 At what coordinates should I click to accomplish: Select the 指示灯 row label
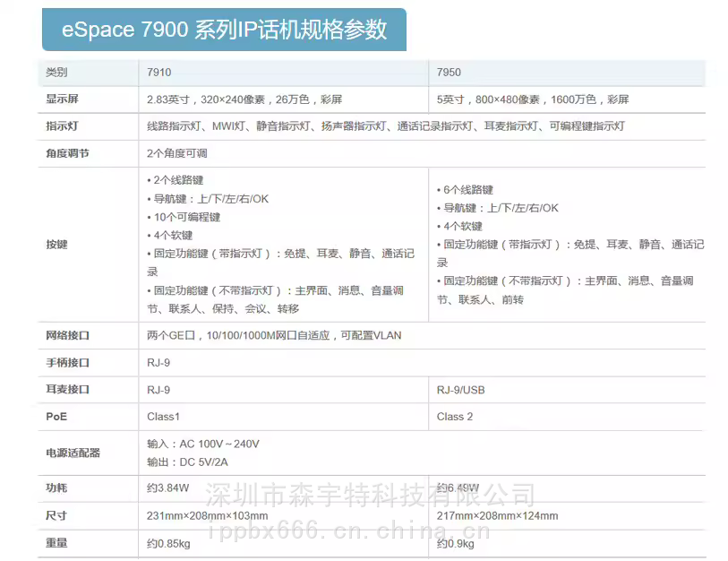[62, 126]
